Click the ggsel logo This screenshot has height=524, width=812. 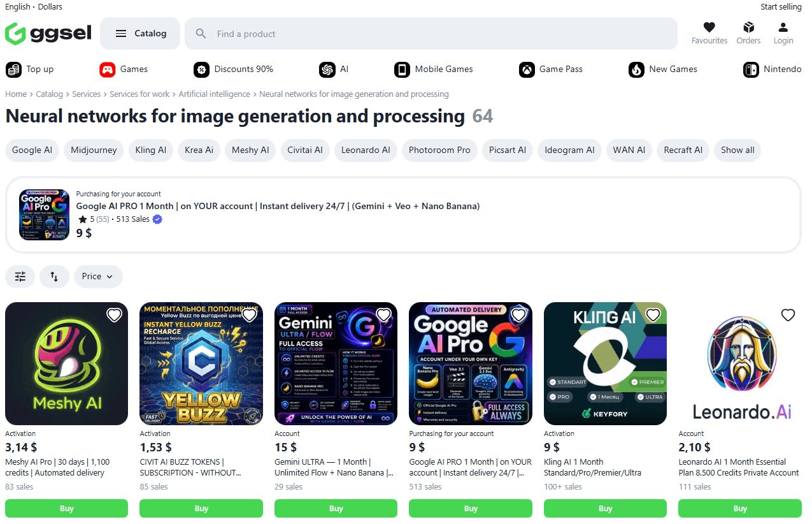pos(48,34)
